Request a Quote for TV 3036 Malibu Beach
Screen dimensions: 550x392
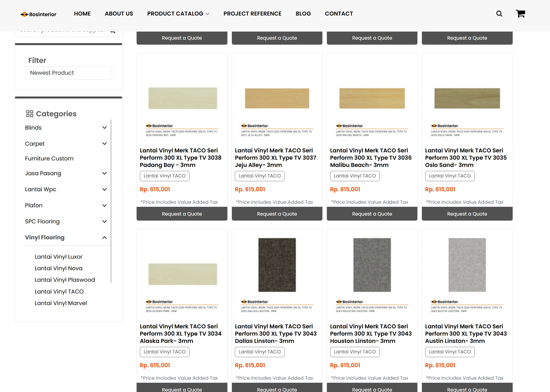click(x=372, y=214)
